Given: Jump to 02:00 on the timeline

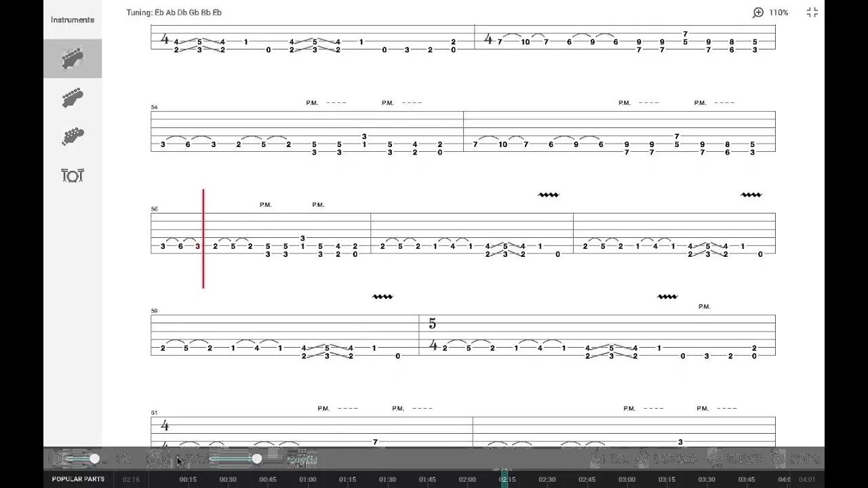Looking at the screenshot, I should tap(467, 480).
